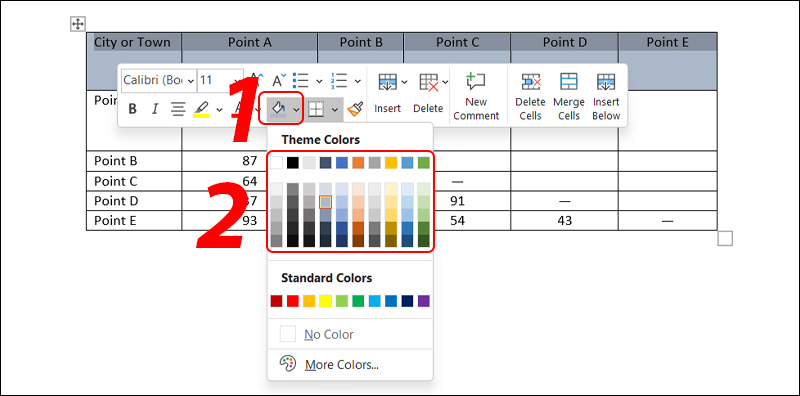Click the Delete Cells icon
The image size is (800, 396).
530,82
